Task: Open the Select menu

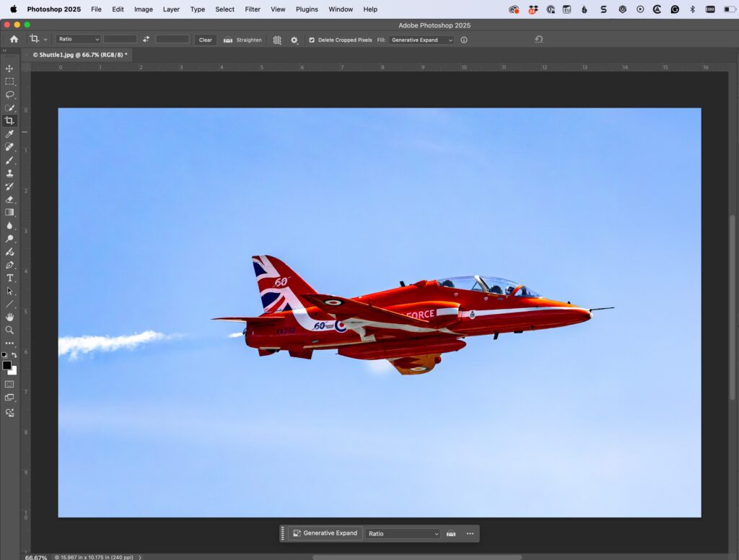Action: point(225,9)
